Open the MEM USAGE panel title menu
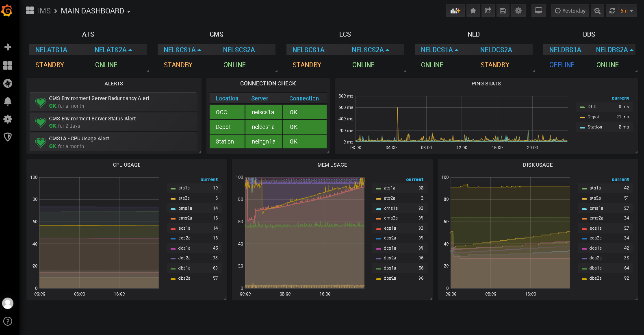The image size is (644, 335). [x=332, y=165]
